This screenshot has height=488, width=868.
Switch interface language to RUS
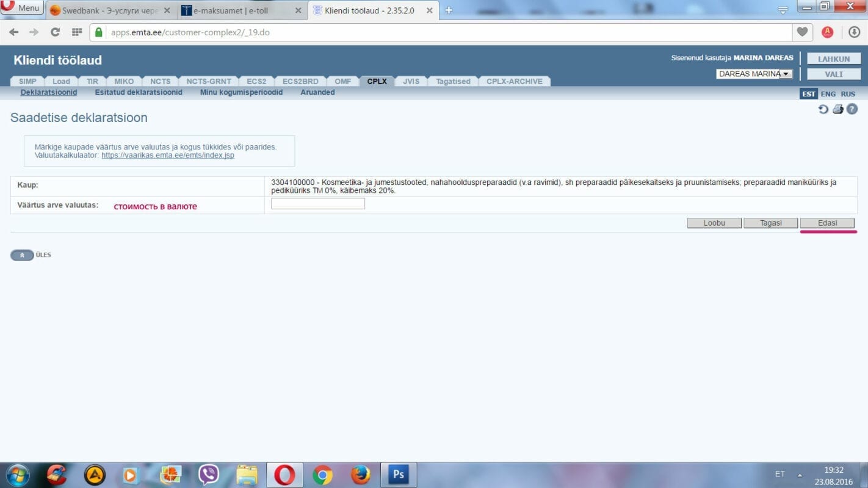tap(848, 94)
